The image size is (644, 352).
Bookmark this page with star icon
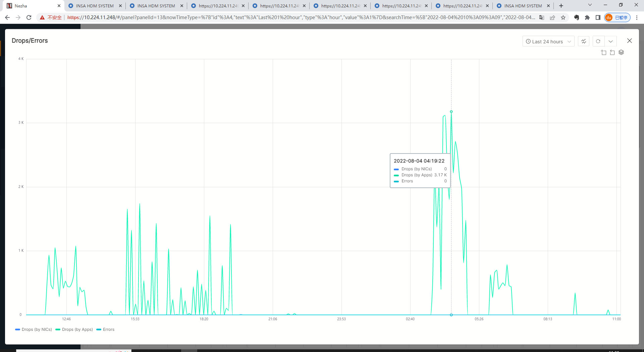tap(563, 17)
